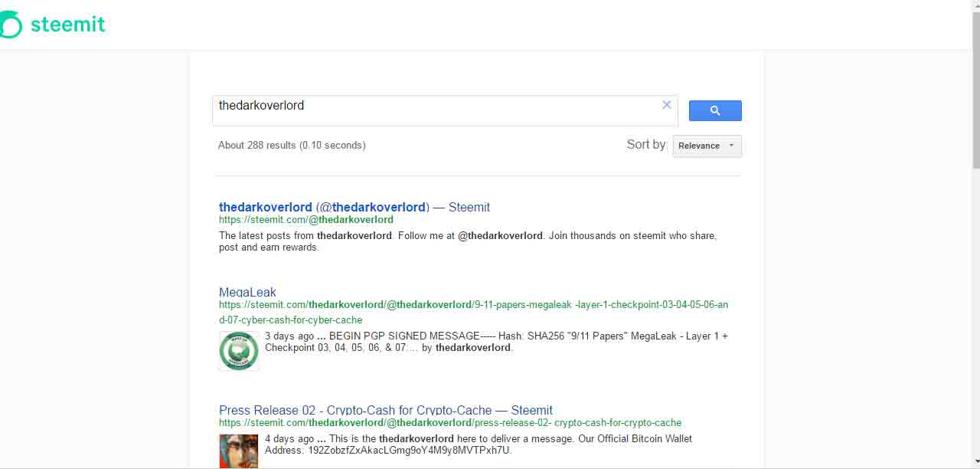This screenshot has width=980, height=469.
Task: Open thedarkoverlord (@thedarkoverlord) — Steemit result
Action: click(354, 207)
